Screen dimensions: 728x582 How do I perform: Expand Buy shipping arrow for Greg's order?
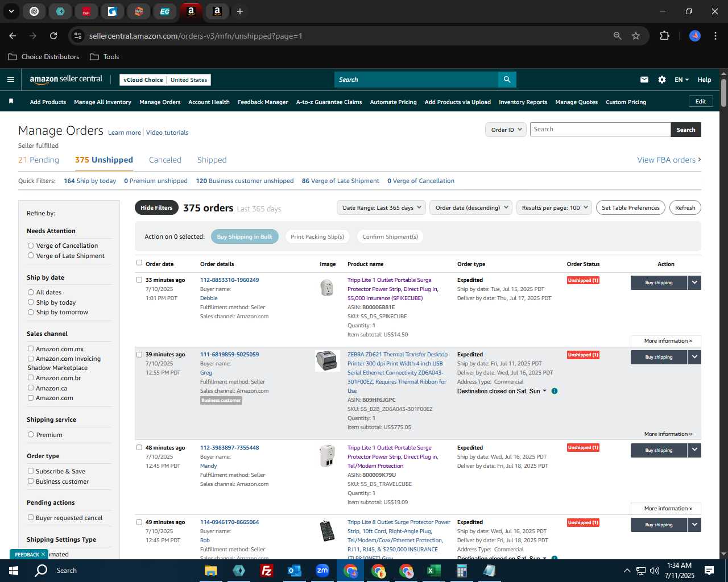click(694, 357)
